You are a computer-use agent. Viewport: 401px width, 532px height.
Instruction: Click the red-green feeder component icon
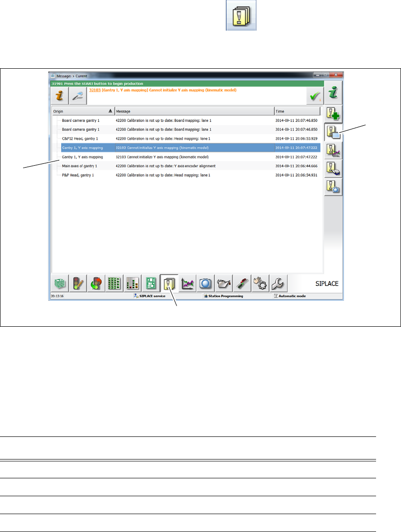click(x=242, y=283)
